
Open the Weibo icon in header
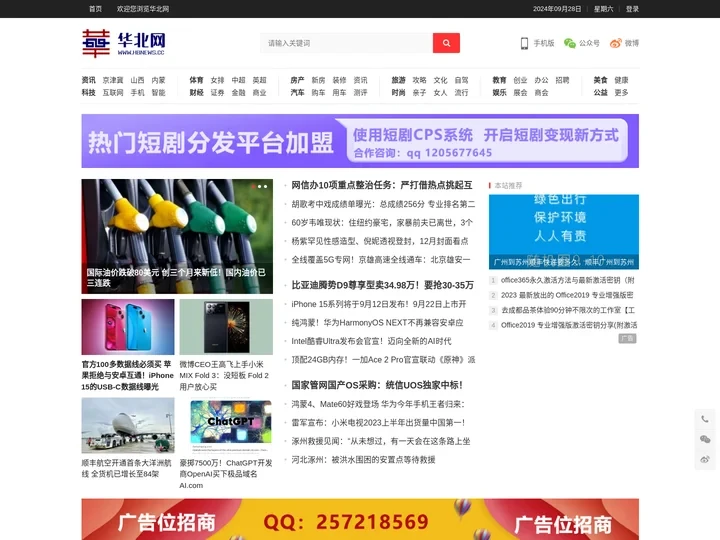pos(615,43)
